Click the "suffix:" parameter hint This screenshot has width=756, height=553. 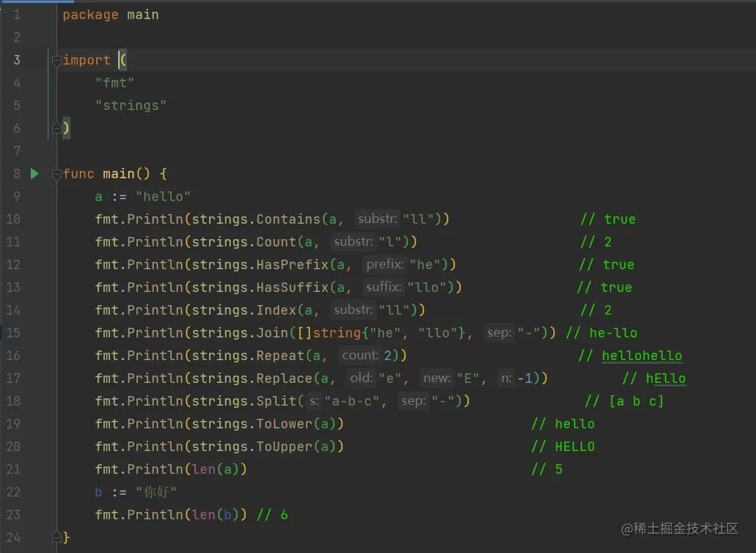point(383,287)
